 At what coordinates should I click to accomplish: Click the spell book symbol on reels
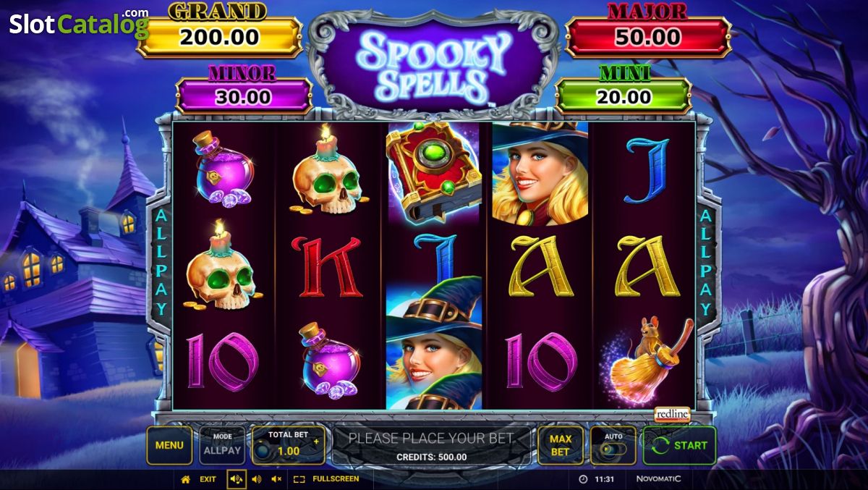433,172
